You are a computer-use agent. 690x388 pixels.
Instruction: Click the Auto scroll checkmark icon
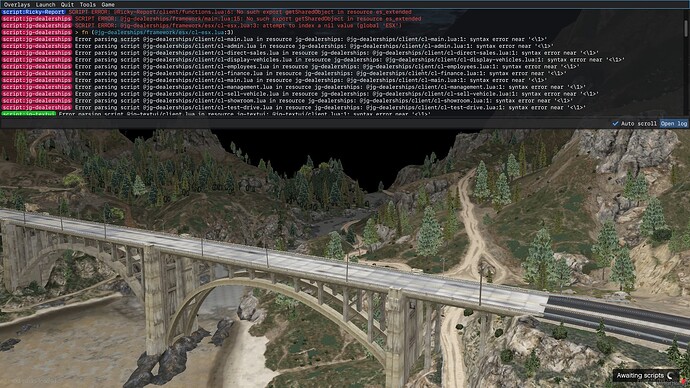[x=615, y=124]
